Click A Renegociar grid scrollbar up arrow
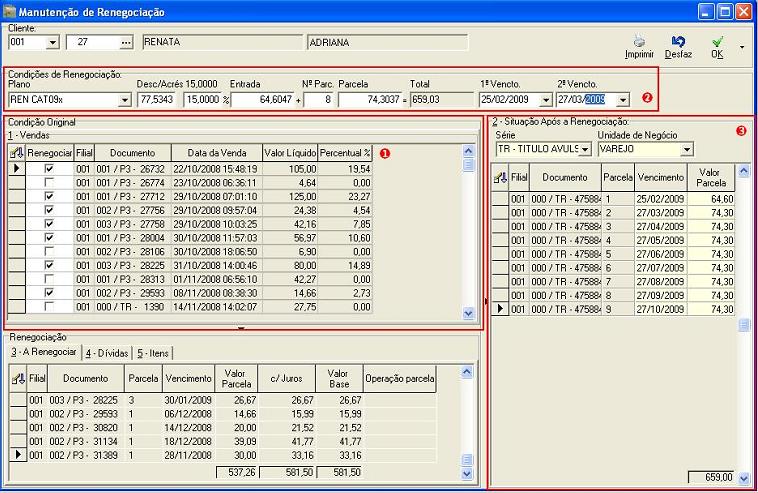758x493 pixels. point(466,372)
